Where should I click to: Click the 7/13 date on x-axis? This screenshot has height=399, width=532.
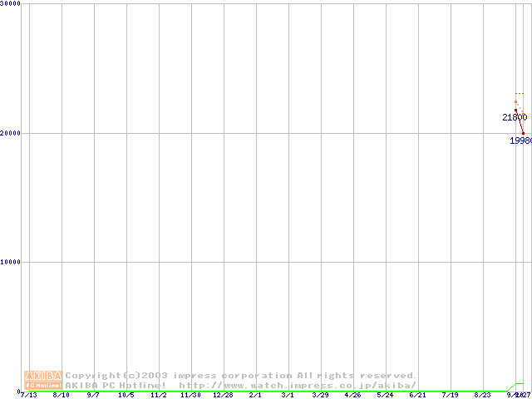pyautogui.click(x=28, y=395)
